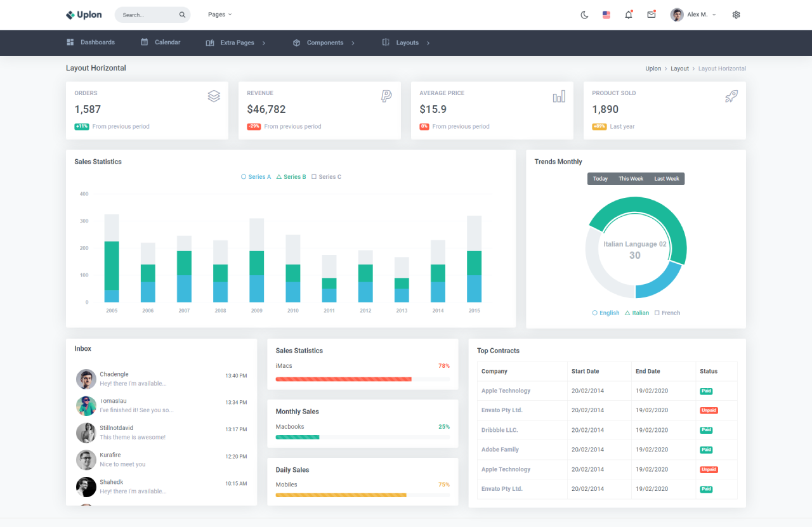Open the notifications bell

coord(629,15)
